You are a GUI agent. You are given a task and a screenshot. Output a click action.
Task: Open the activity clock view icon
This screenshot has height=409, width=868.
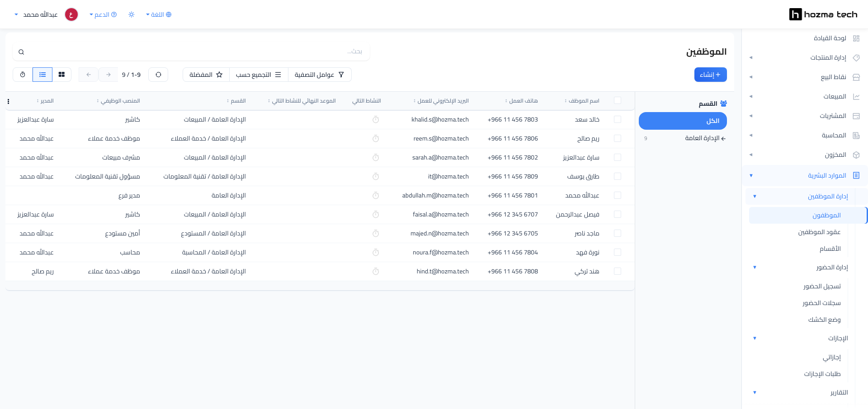pyautogui.click(x=23, y=75)
